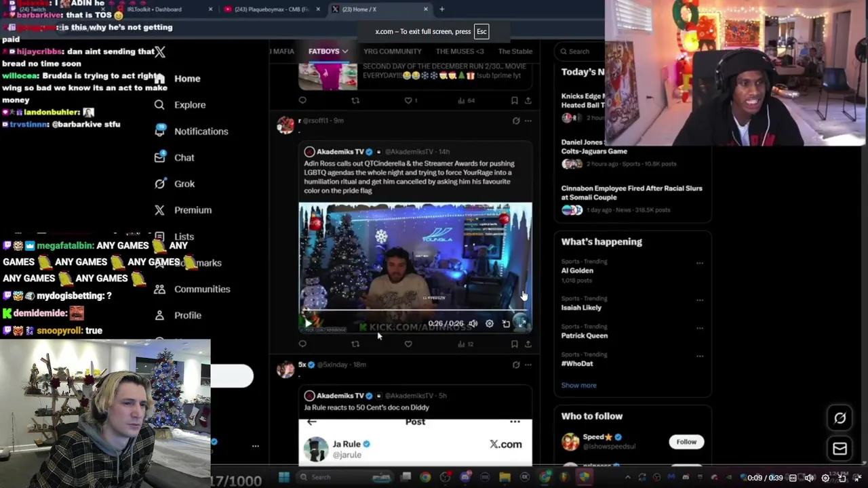
Task: View stats showing 12 on Adin Ross post
Action: click(465, 344)
